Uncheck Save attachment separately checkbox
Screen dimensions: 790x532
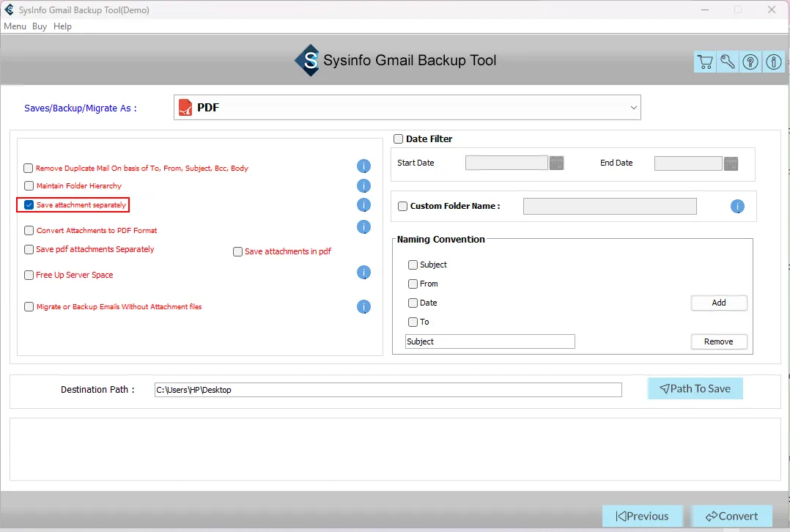[x=29, y=205]
